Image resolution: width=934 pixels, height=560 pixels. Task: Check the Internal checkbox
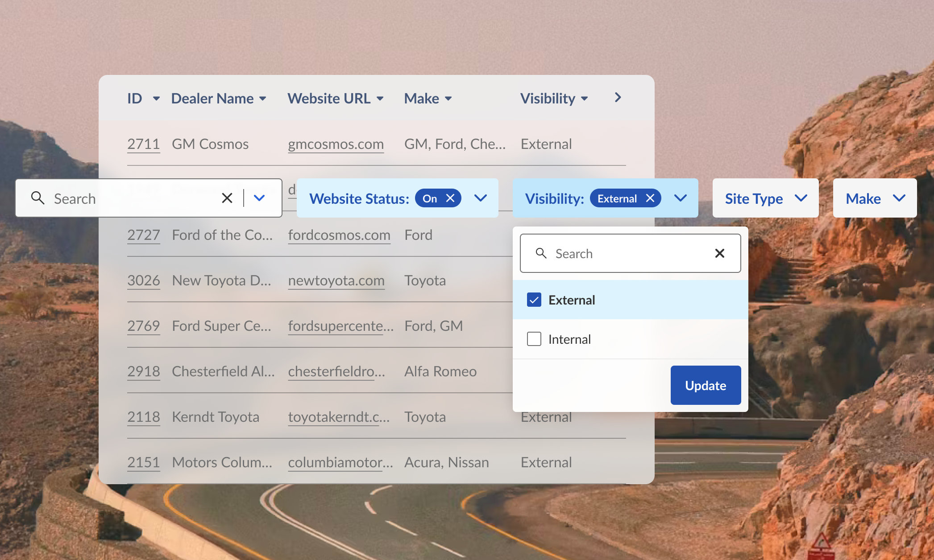[x=534, y=339]
